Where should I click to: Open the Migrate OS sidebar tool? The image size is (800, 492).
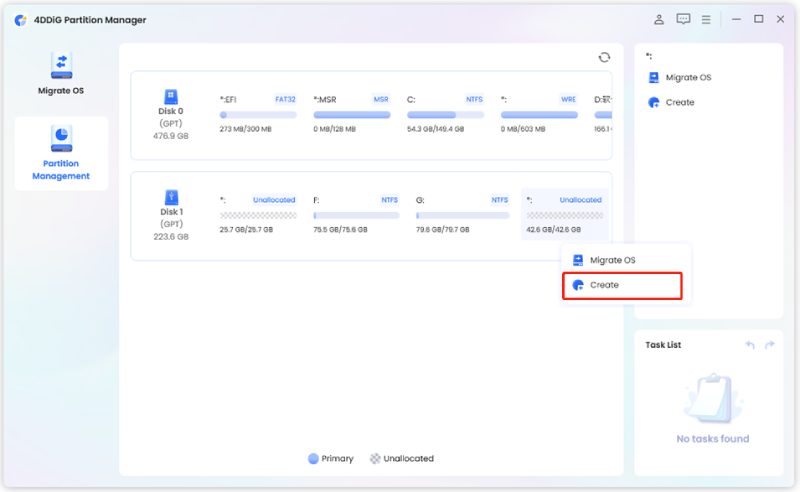click(61, 73)
